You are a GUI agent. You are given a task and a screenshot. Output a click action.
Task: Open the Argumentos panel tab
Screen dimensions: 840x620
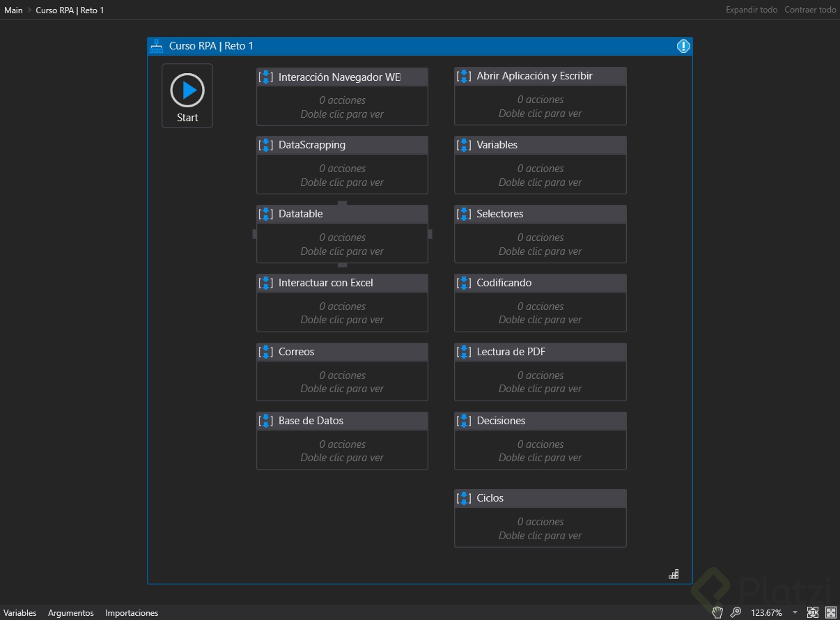(71, 613)
